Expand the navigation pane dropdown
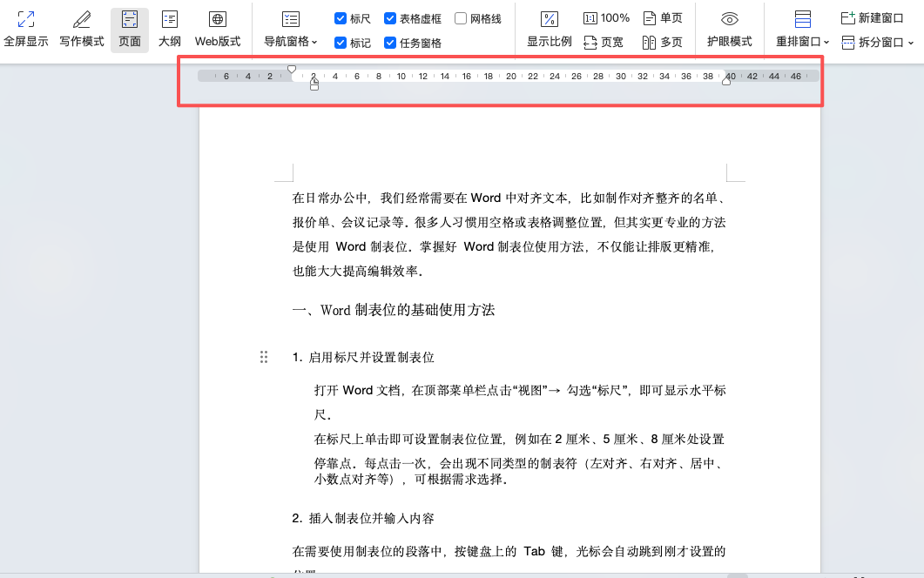Viewport: 924px width, 578px height. tap(291, 42)
